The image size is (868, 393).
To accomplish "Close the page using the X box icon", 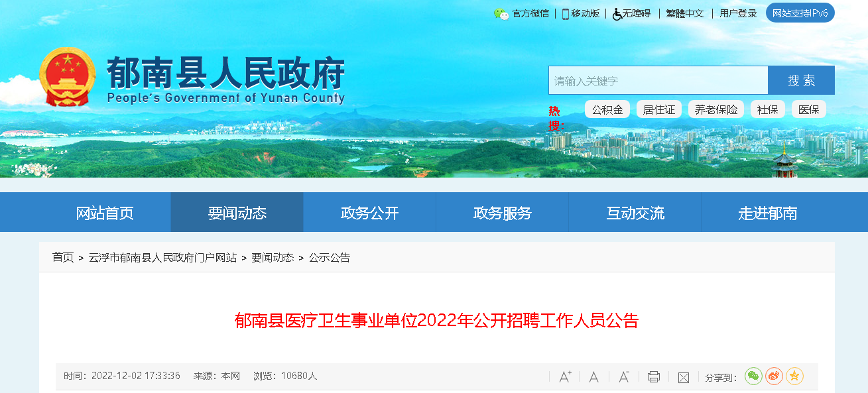I will 684,377.
